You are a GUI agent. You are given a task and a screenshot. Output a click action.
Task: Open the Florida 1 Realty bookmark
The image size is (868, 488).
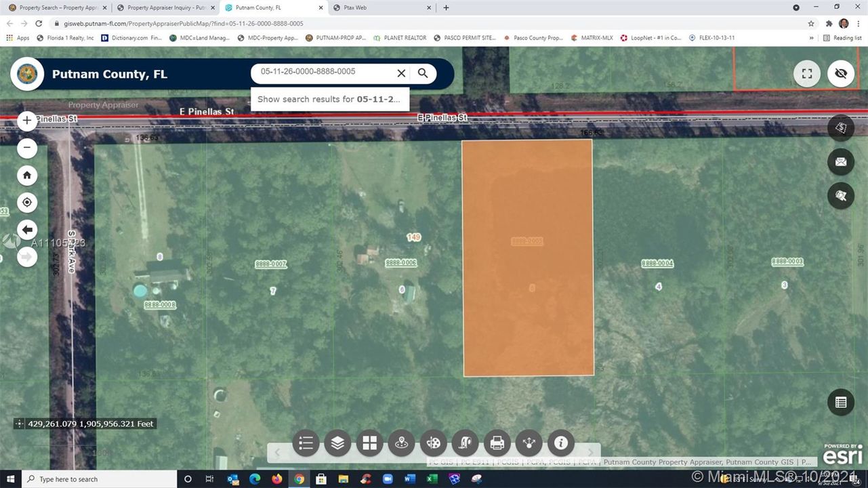point(65,38)
